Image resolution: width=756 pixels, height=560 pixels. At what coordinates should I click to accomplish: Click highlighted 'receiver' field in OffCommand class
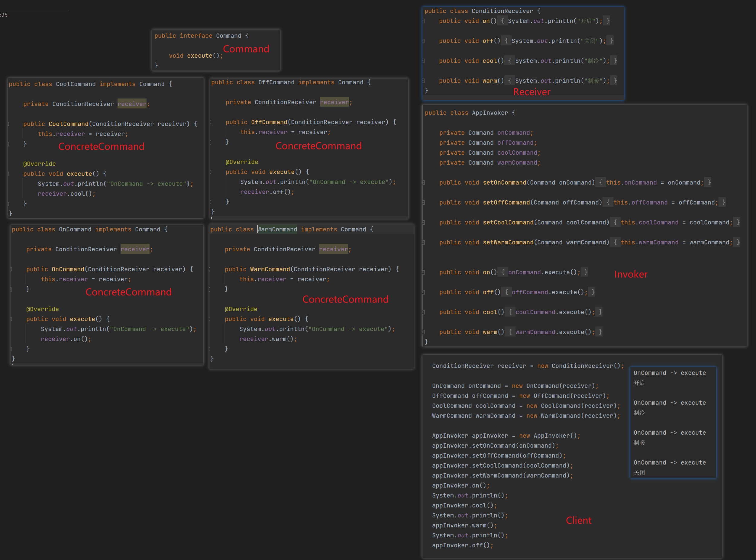334,102
